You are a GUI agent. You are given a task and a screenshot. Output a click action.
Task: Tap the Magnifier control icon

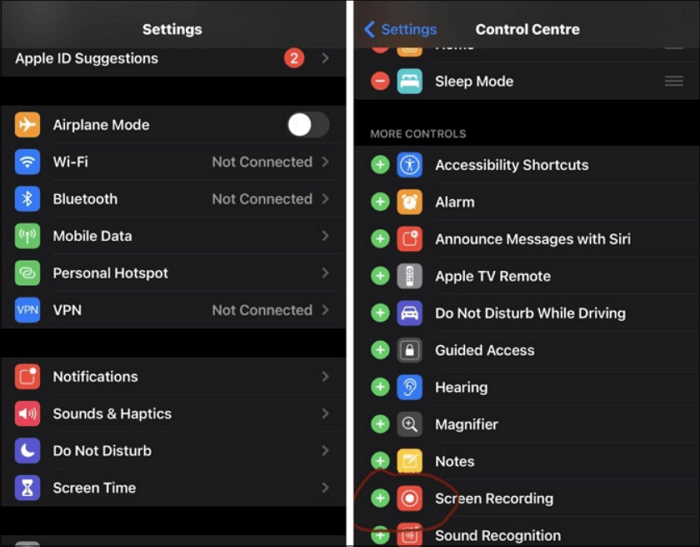[x=409, y=424]
